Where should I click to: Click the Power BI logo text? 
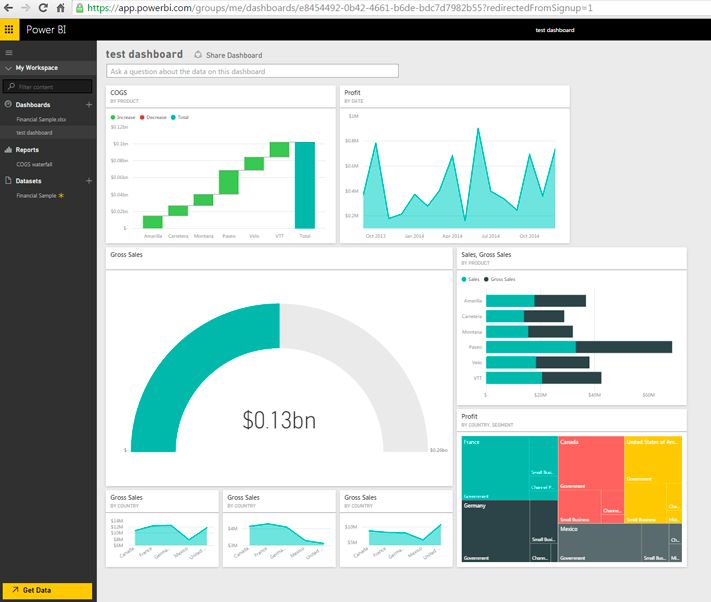tap(46, 30)
